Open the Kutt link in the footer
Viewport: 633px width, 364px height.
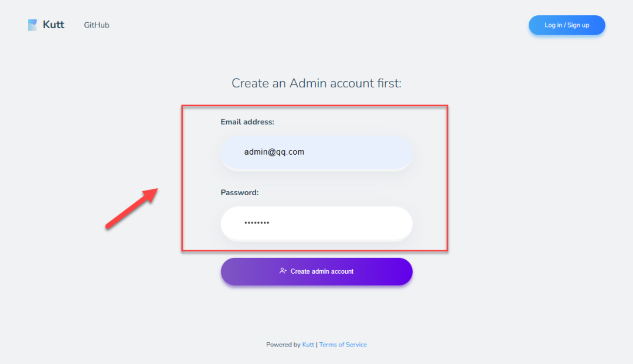(308, 345)
